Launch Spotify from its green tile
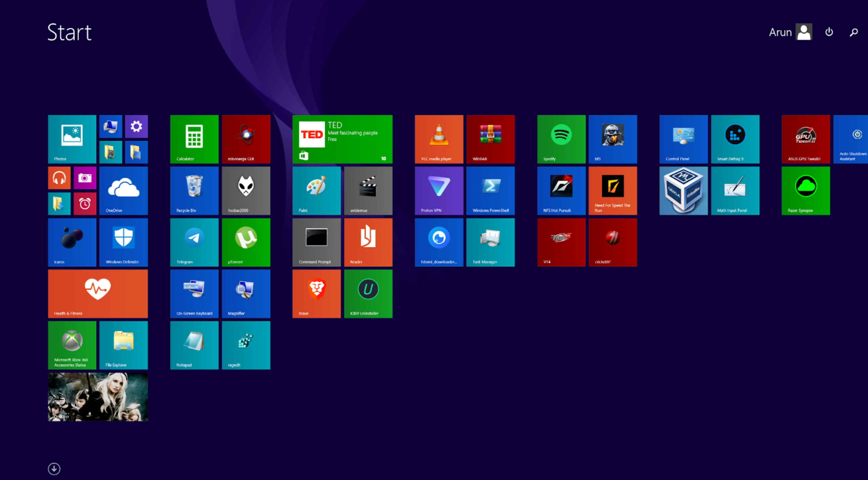Screen dimensions: 868x480 pos(561,139)
